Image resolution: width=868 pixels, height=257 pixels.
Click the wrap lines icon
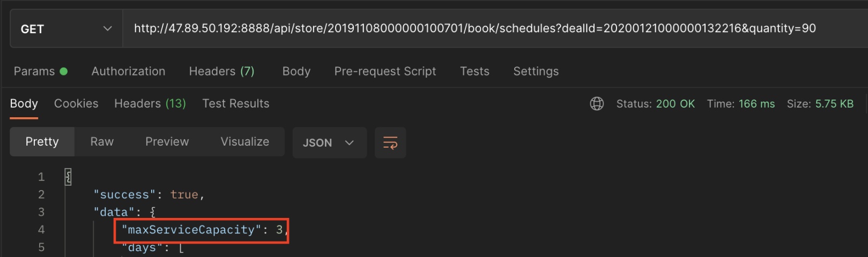pos(390,143)
